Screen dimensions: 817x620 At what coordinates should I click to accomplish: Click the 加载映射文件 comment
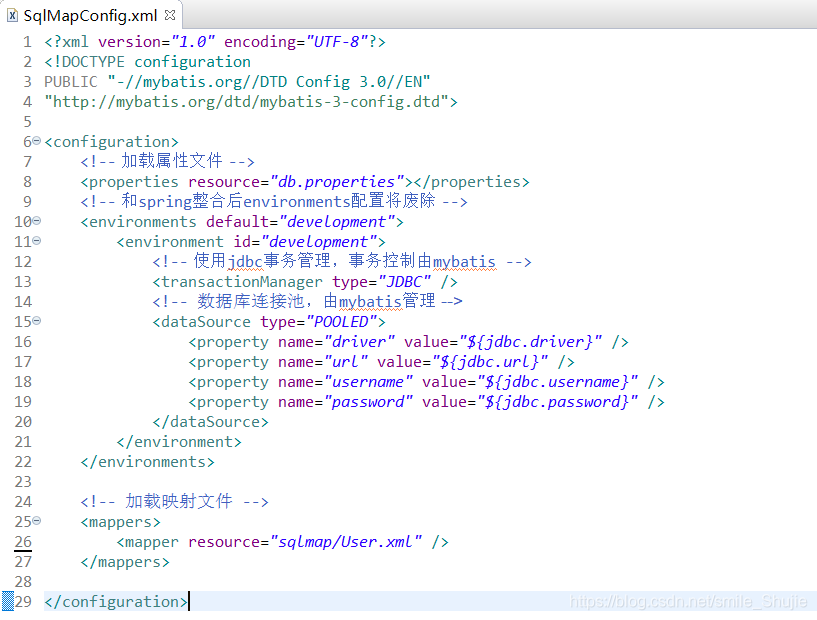(175, 502)
